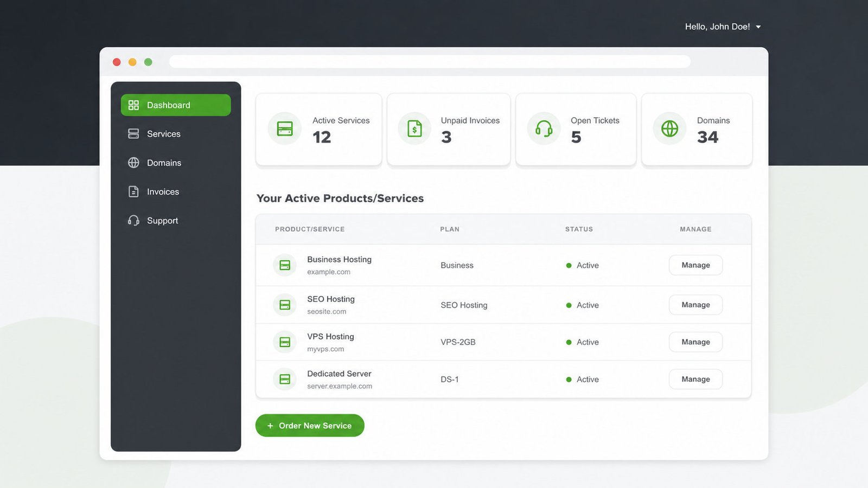Click the Domains count 34
The width and height of the screenshot is (868, 488).
pyautogui.click(x=707, y=137)
